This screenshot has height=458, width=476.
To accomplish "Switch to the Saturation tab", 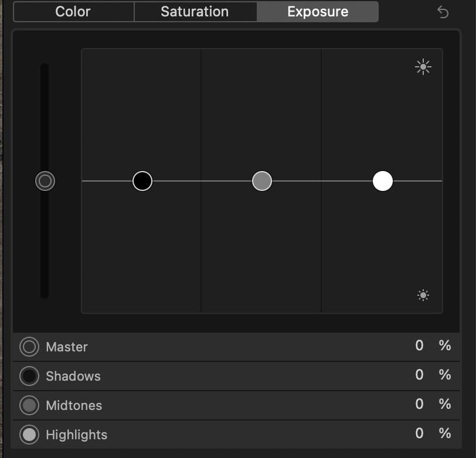I will point(195,12).
